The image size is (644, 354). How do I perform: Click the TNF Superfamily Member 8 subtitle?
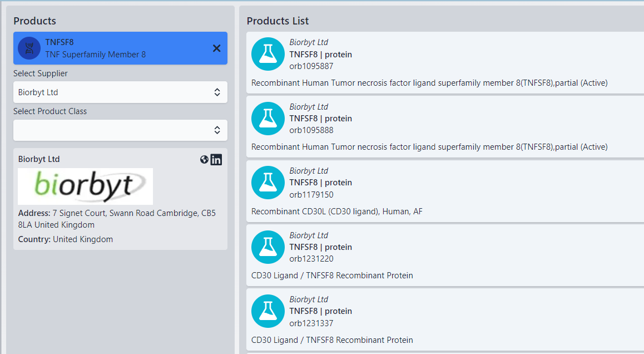point(95,55)
